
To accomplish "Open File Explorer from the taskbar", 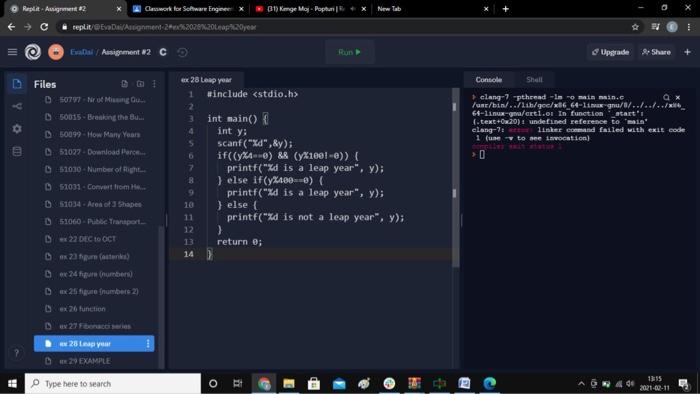I will (x=289, y=384).
